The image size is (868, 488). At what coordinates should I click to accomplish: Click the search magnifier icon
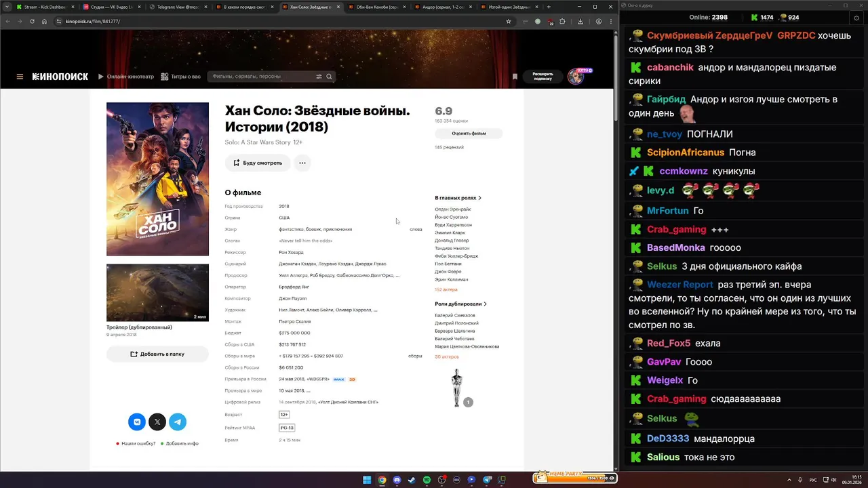[330, 77]
